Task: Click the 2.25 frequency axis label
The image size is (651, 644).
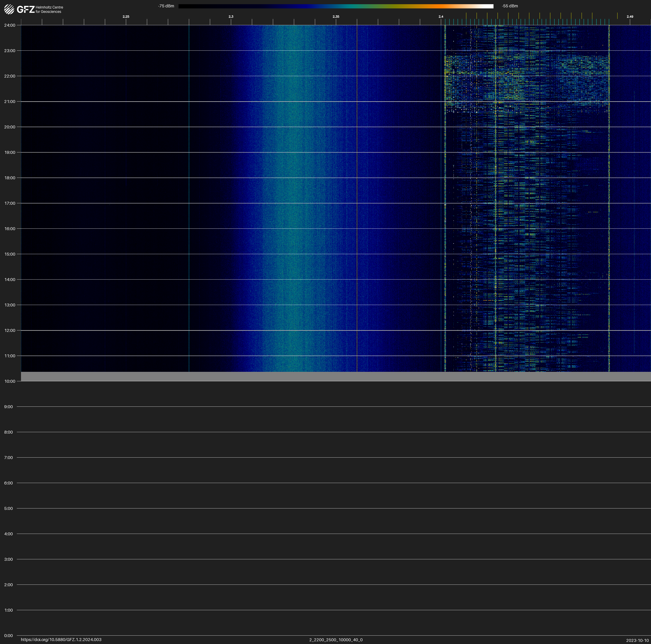Action: (x=126, y=17)
